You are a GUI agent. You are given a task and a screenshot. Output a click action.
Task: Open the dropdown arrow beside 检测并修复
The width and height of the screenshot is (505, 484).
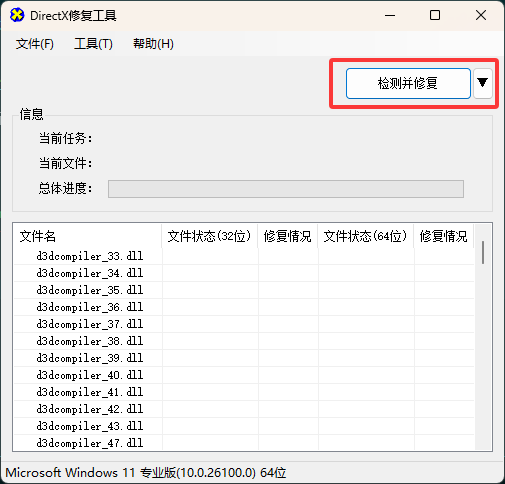(x=482, y=83)
